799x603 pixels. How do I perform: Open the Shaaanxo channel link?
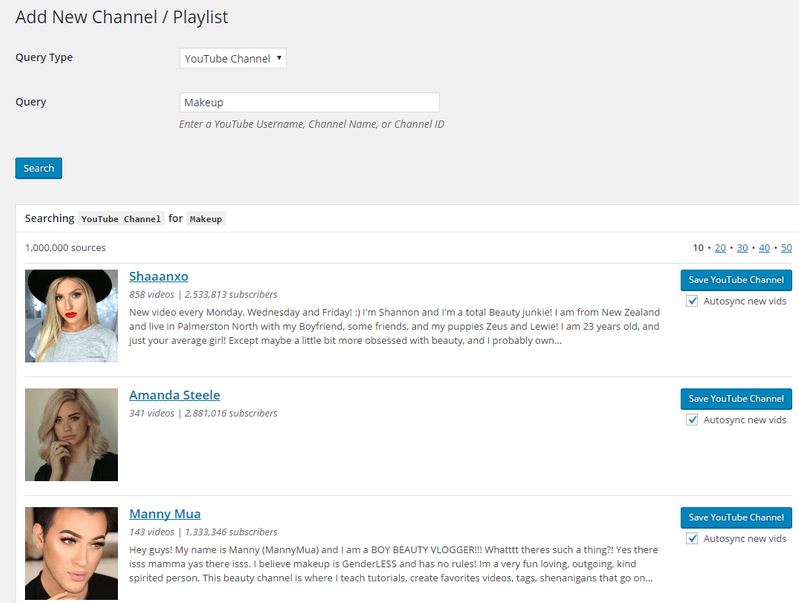(158, 276)
